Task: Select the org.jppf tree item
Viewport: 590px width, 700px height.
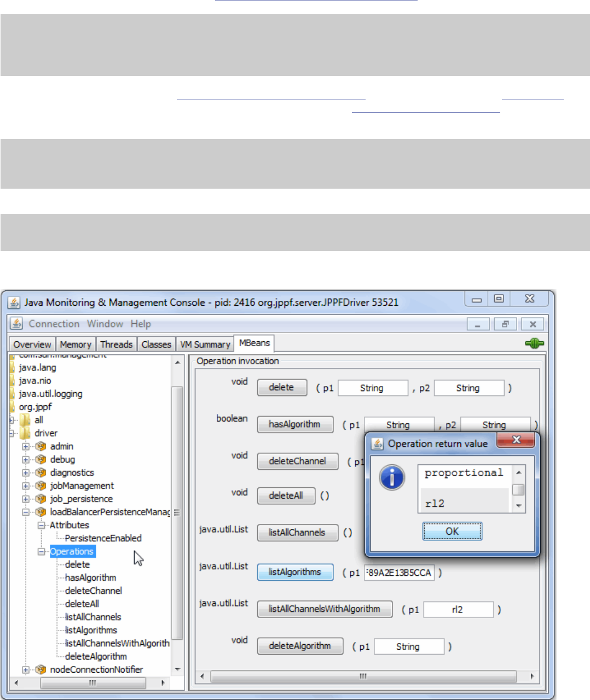Action: click(x=35, y=407)
